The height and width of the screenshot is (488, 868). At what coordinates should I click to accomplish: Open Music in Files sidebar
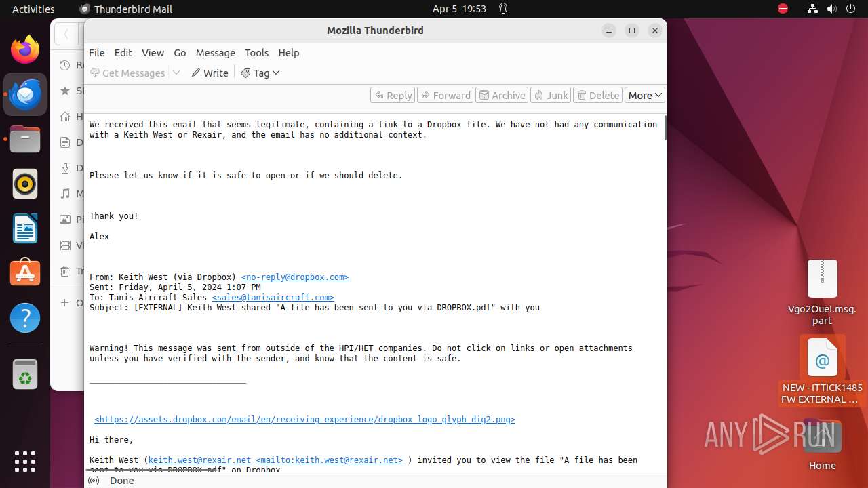click(71, 194)
